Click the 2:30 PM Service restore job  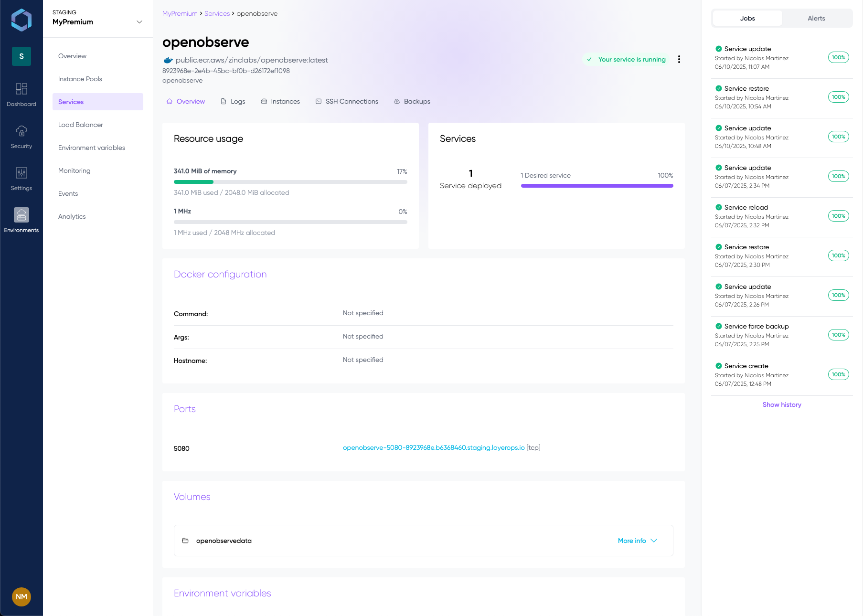782,256
